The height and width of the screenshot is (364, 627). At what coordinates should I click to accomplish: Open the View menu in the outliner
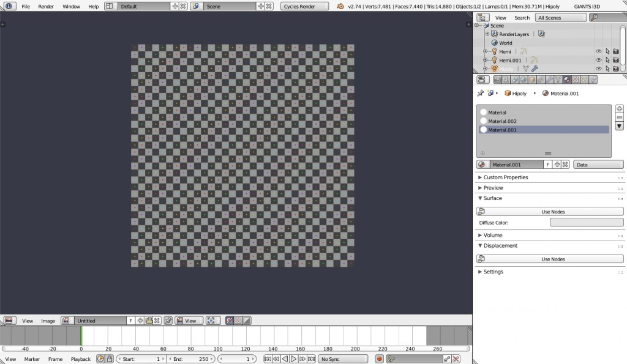coord(500,17)
